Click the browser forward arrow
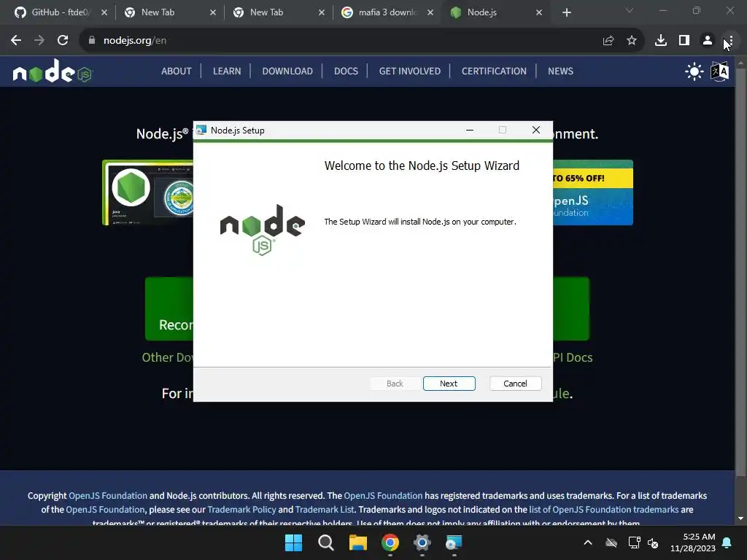 [39, 41]
